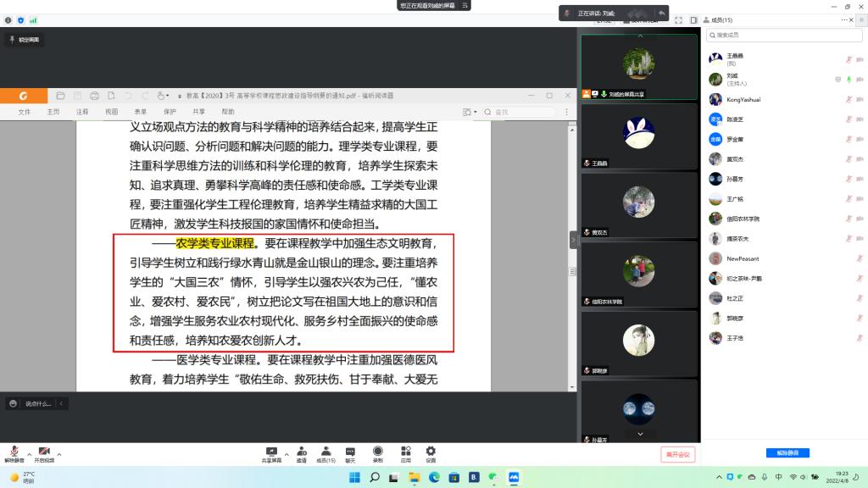Toggle the 成员(15) members panel button
Viewport: 868px width, 488px height.
pyautogui.click(x=325, y=452)
